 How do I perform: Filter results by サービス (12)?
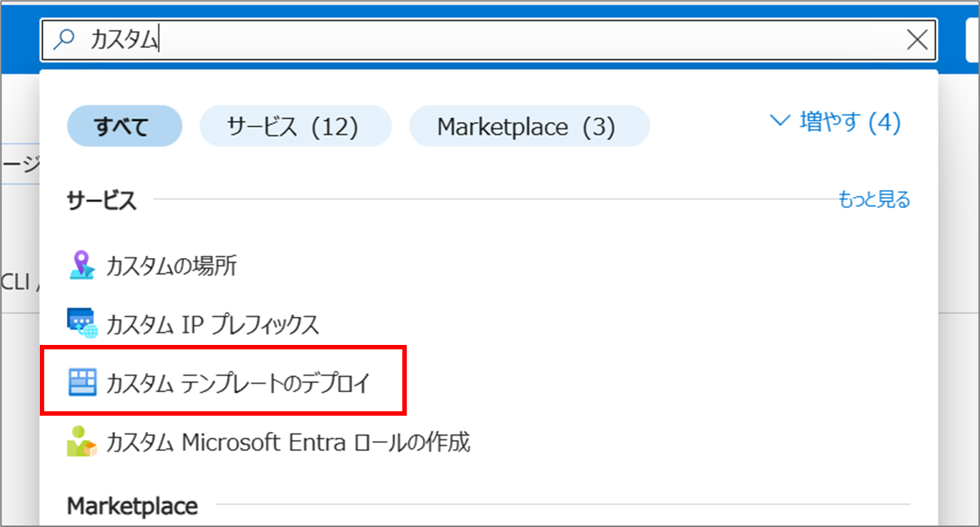(295, 127)
